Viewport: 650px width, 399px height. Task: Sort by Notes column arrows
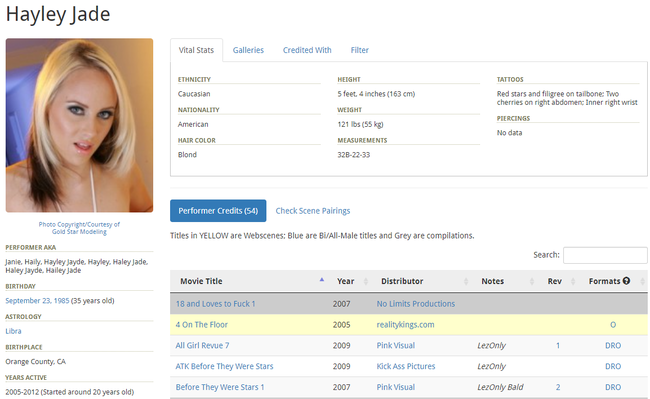coord(532,281)
